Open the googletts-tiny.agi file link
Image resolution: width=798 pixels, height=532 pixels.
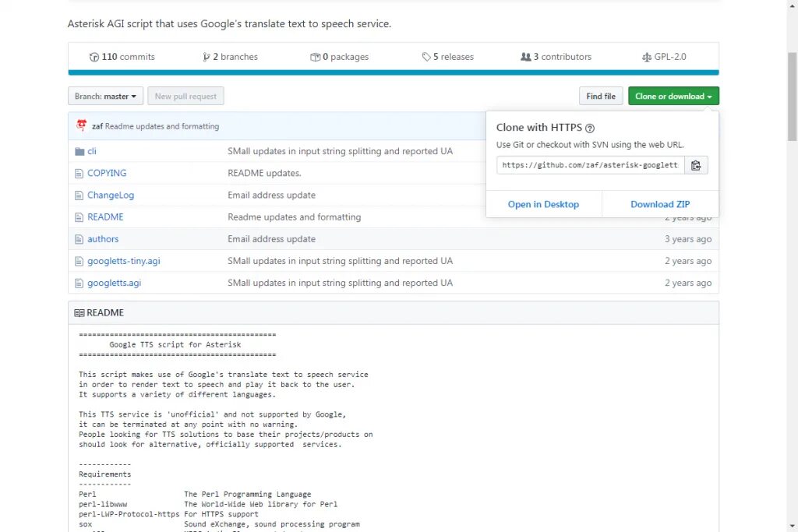point(124,262)
